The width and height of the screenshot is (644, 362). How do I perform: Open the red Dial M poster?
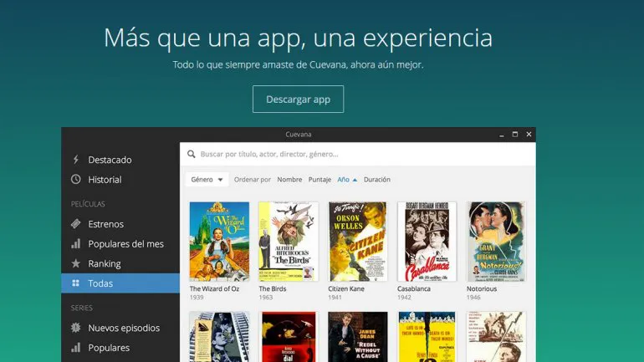pos(289,337)
